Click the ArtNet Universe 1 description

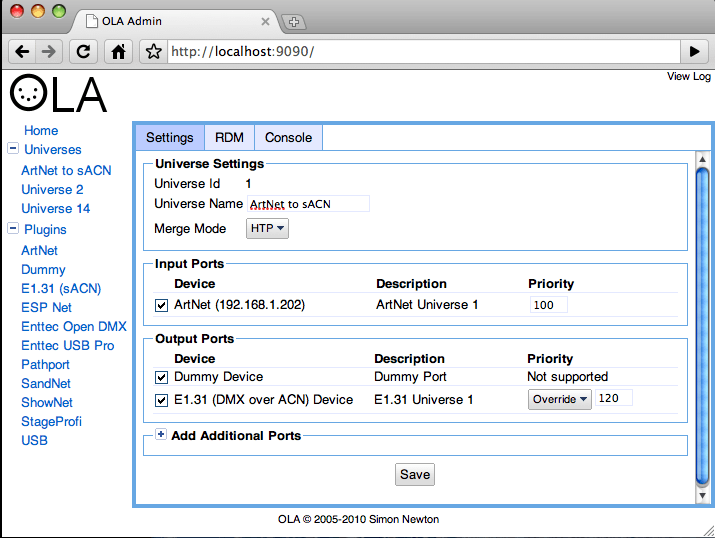pos(427,305)
